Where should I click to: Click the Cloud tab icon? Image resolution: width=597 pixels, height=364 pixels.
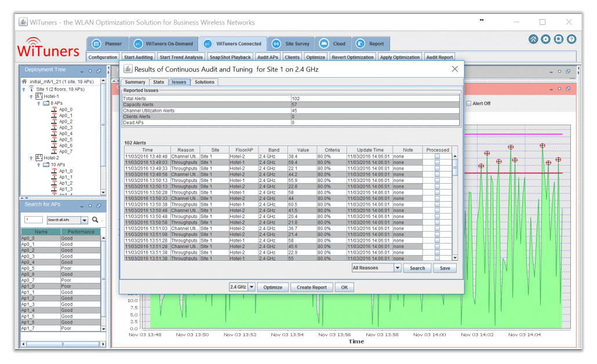(323, 43)
